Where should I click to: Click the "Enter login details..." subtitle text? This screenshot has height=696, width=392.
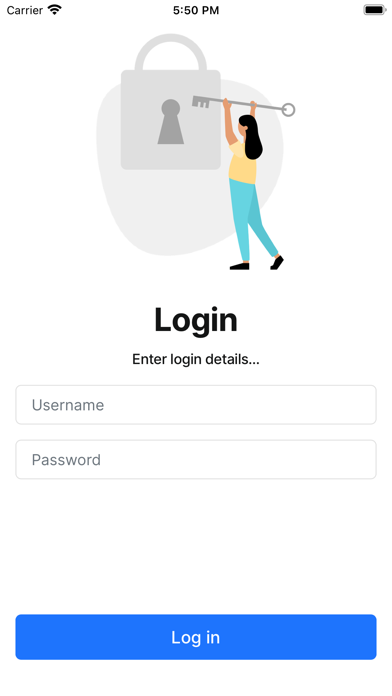tap(196, 359)
